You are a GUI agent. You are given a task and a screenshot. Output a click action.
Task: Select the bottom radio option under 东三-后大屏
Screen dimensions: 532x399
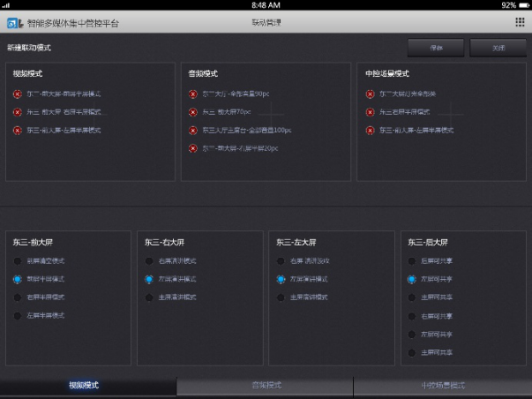point(411,353)
